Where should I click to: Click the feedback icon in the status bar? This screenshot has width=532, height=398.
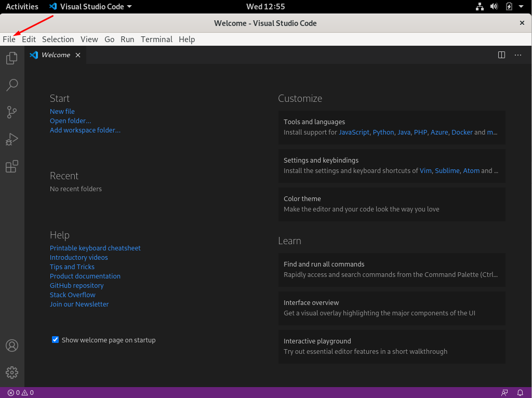click(x=504, y=392)
